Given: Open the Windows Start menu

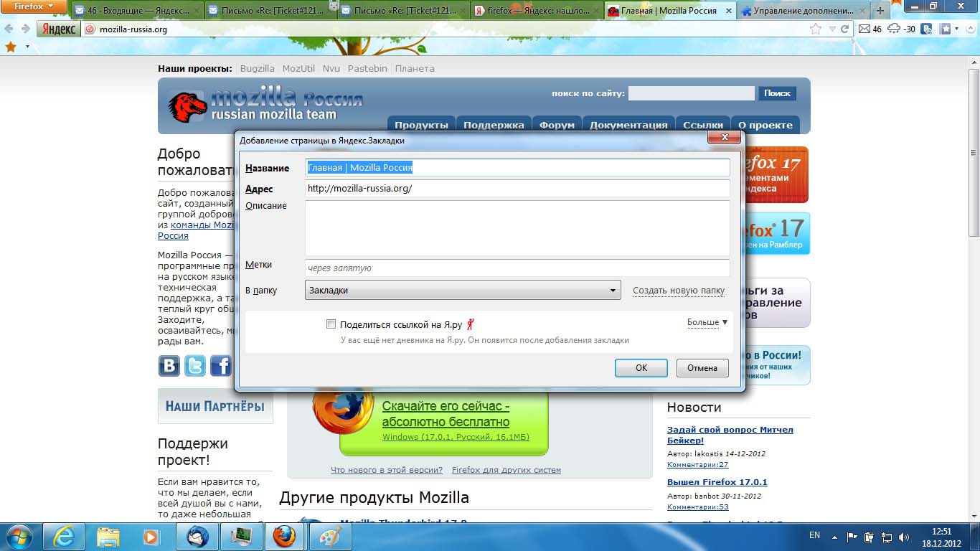Looking at the screenshot, I should pyautogui.click(x=19, y=536).
